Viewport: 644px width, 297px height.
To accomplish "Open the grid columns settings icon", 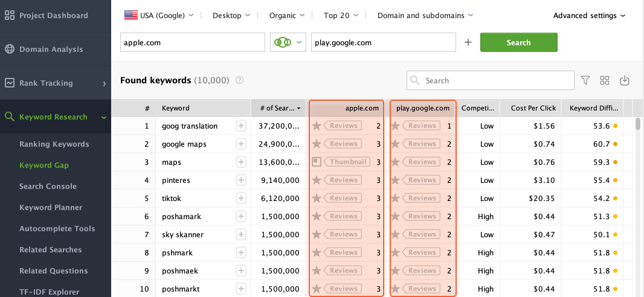I will click(x=605, y=80).
